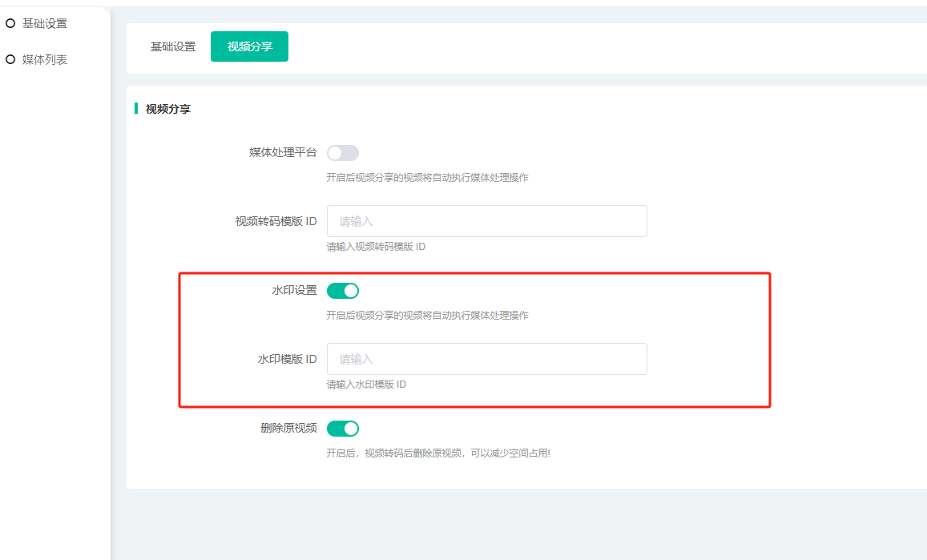Image resolution: width=927 pixels, height=560 pixels.
Task: Turn off the 删除原视频 toggle
Action: pos(342,429)
